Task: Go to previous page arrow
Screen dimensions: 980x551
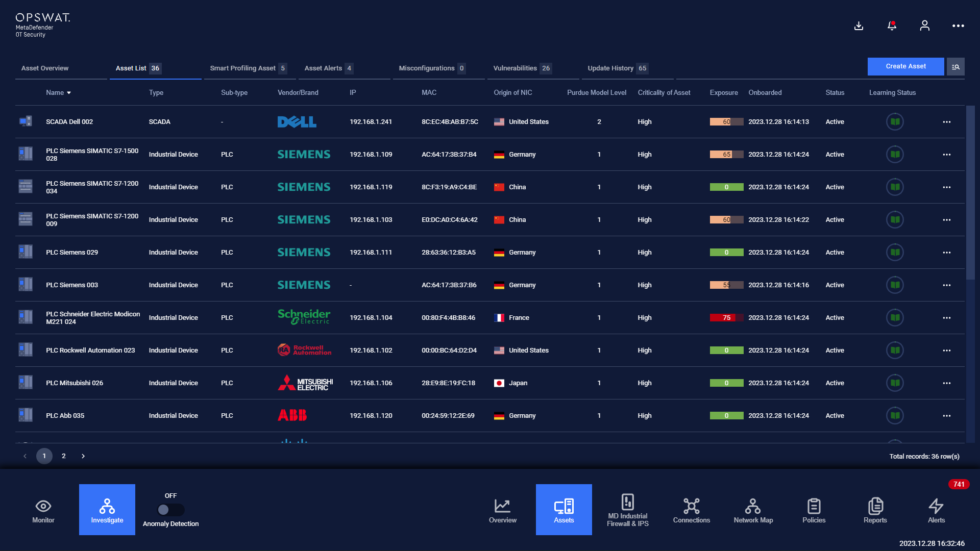Action: click(25, 456)
